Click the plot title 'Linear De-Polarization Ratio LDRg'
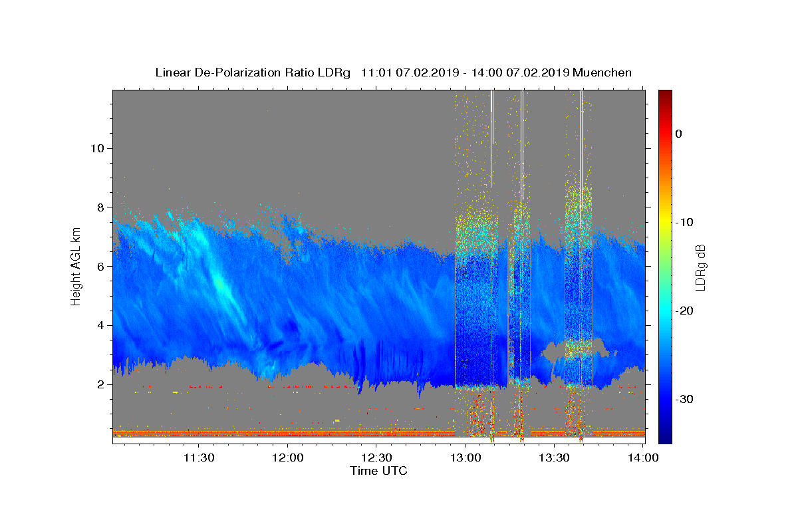This screenshot has width=798, height=532. pyautogui.click(x=252, y=72)
